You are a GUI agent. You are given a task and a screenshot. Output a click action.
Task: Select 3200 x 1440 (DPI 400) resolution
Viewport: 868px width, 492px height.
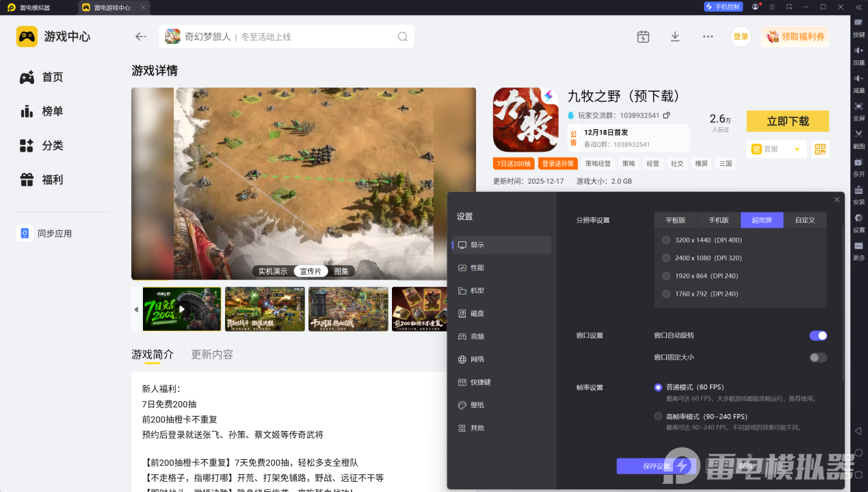[x=666, y=240]
